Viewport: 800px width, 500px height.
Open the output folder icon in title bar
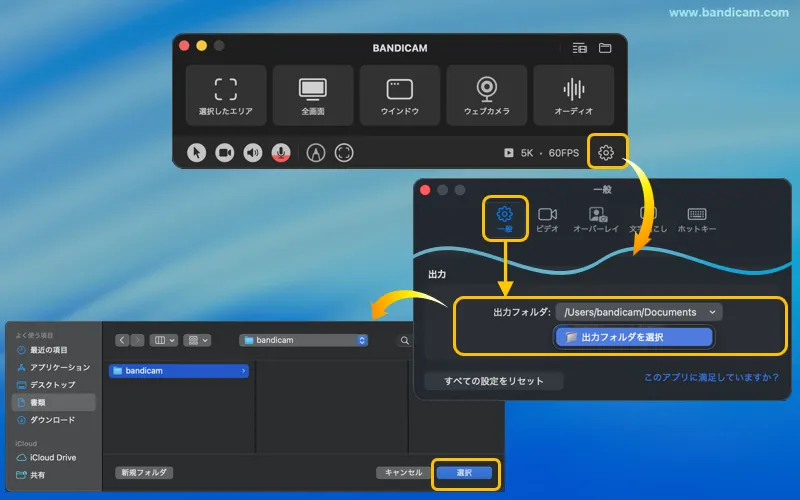click(605, 48)
